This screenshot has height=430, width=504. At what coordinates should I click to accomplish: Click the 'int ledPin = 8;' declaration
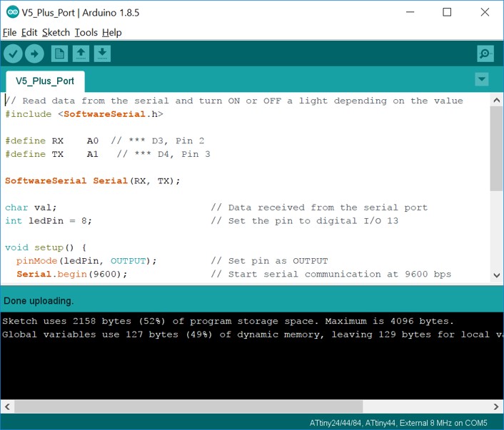(49, 221)
